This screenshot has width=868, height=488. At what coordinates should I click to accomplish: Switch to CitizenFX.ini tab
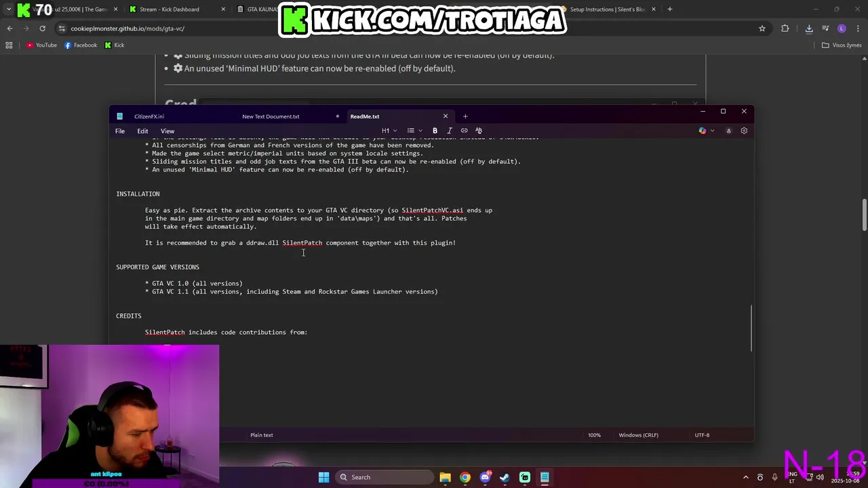click(x=149, y=117)
